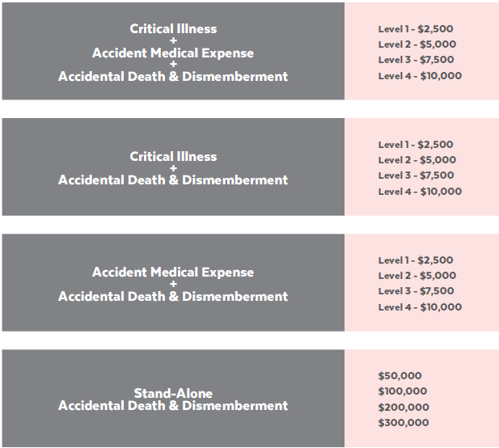Click Accident Medical Expense in third panel
499x448 pixels.
(x=173, y=272)
